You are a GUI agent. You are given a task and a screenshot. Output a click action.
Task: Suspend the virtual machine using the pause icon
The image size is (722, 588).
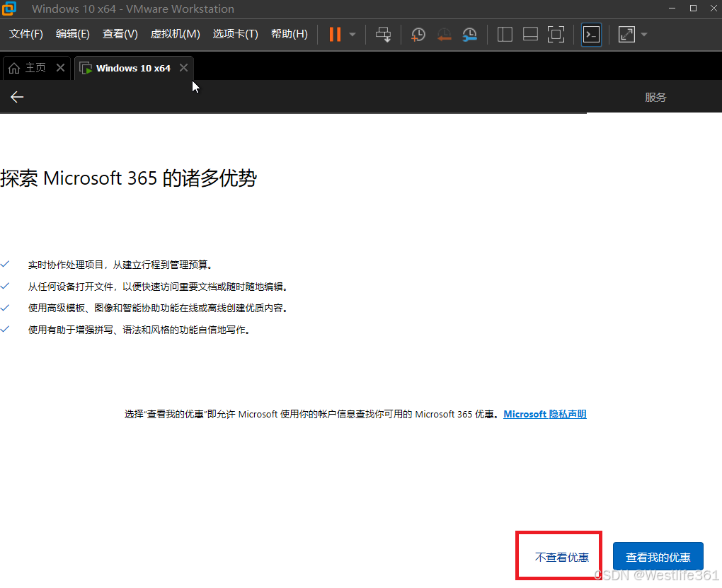point(333,34)
